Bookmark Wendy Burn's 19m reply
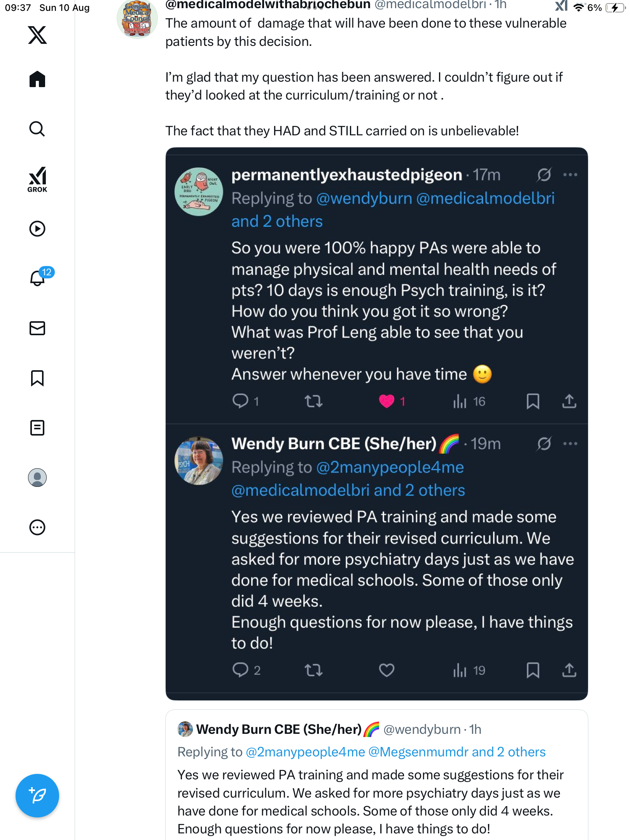Image resolution: width=630 pixels, height=840 pixels. click(x=533, y=670)
